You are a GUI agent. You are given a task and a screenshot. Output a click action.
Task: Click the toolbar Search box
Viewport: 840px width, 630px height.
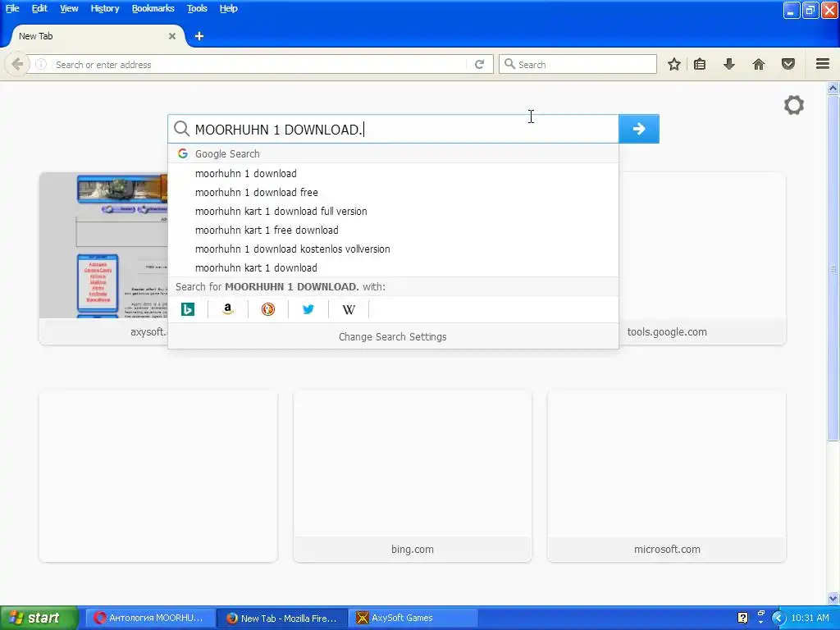(x=577, y=64)
